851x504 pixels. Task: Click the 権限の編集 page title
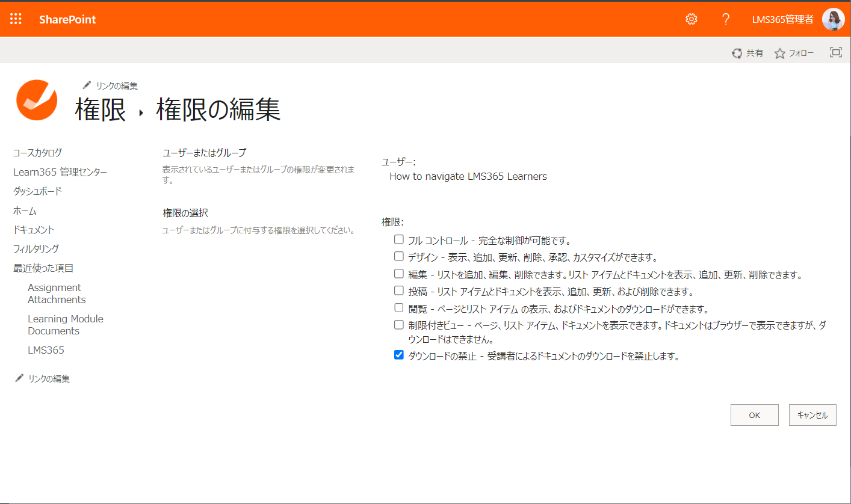pyautogui.click(x=218, y=110)
